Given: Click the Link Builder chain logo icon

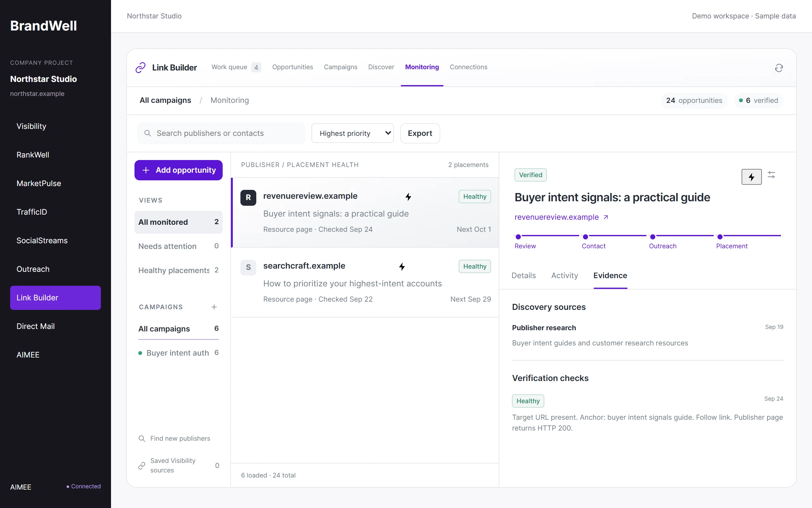Looking at the screenshot, I should (x=140, y=68).
